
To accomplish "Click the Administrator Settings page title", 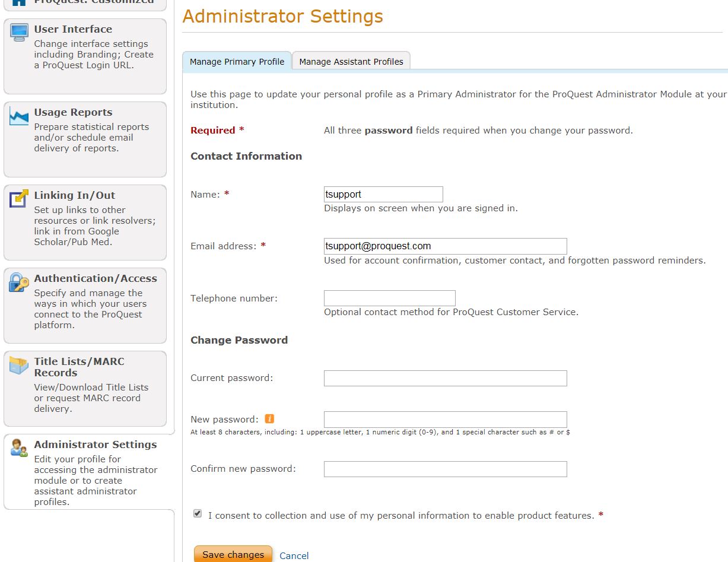I will [283, 16].
